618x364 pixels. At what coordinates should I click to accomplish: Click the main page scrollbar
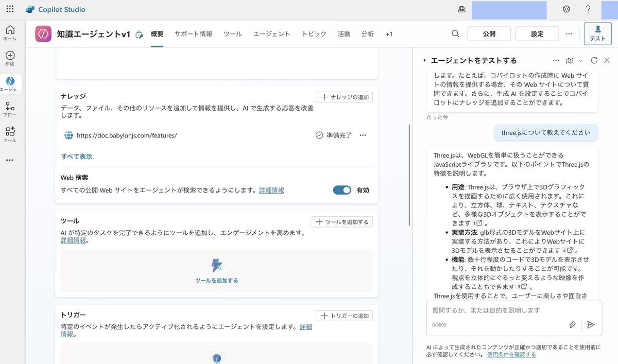click(409, 174)
